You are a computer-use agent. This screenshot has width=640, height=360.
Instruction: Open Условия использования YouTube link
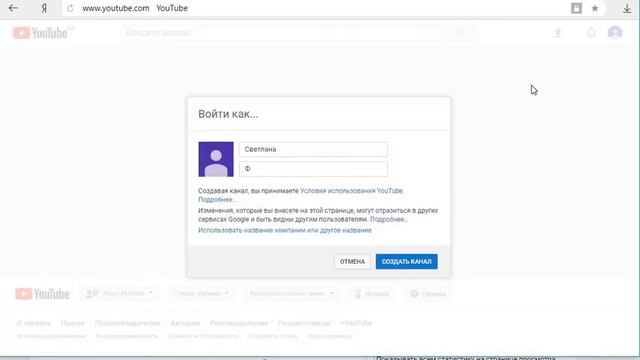(351, 191)
